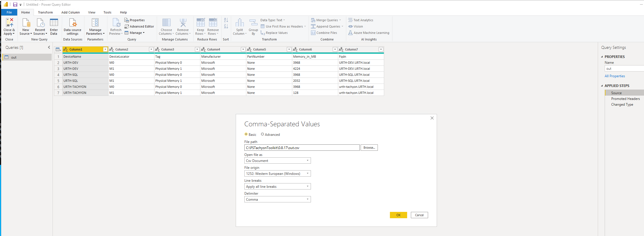Collapse the Queries pane

pos(49,47)
